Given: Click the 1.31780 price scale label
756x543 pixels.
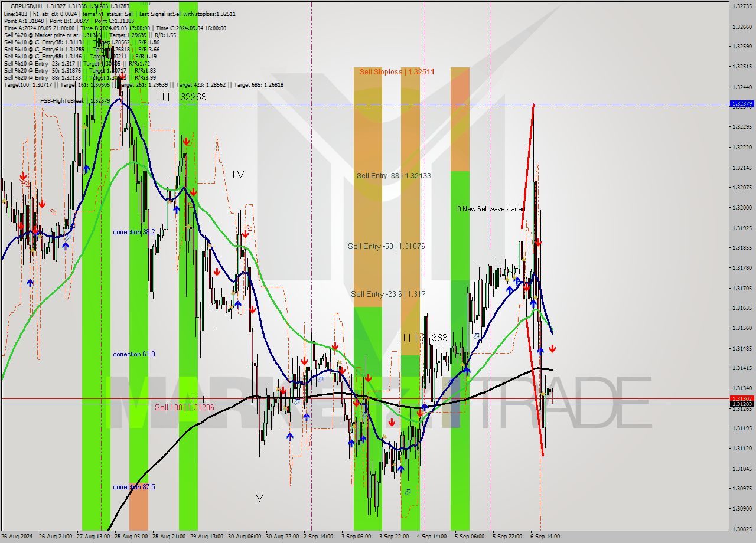Looking at the screenshot, I should point(742,268).
